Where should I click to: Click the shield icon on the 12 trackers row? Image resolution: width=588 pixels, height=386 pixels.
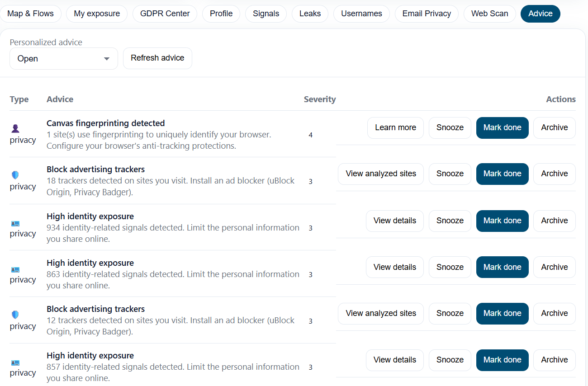(x=15, y=314)
